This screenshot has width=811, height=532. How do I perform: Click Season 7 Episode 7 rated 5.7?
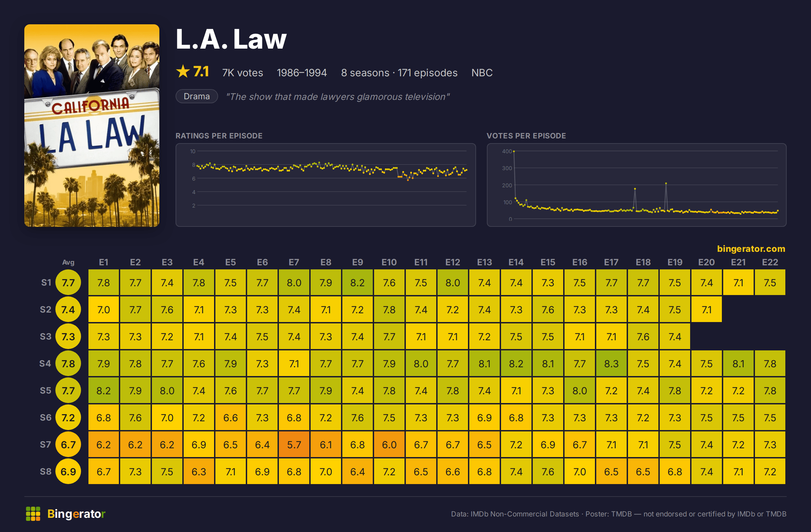tap(294, 445)
